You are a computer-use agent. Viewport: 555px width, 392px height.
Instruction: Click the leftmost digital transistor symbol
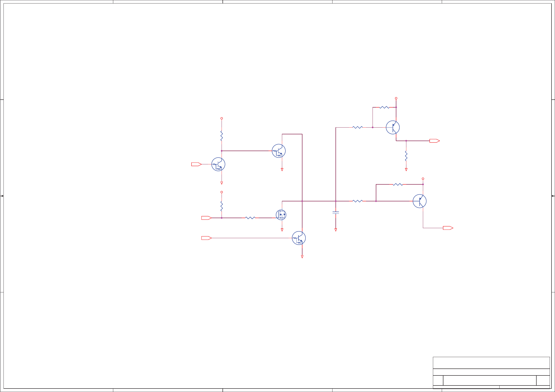(x=218, y=164)
